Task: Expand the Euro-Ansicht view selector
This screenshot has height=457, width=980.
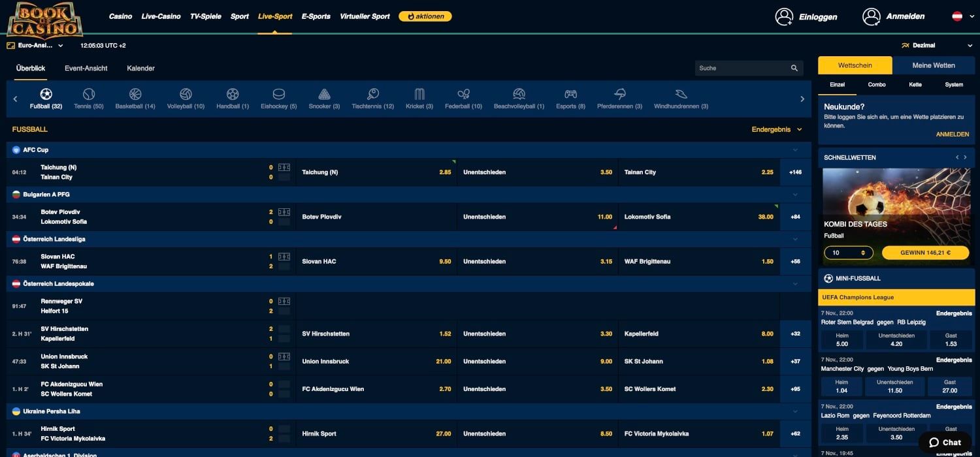Action: pyautogui.click(x=36, y=45)
